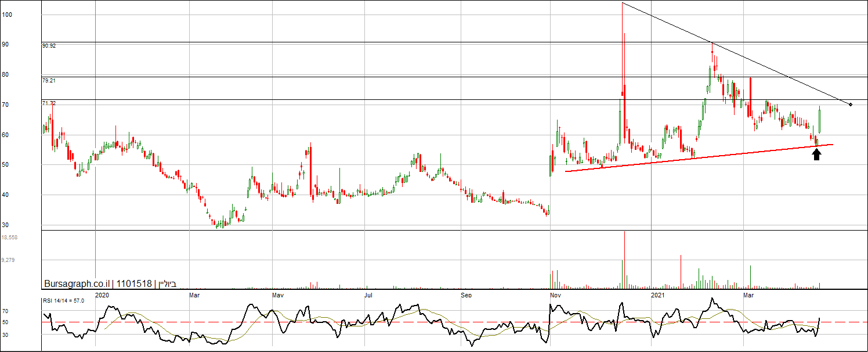
Task: Click the Nov label on time axis
Action: [x=555, y=296]
